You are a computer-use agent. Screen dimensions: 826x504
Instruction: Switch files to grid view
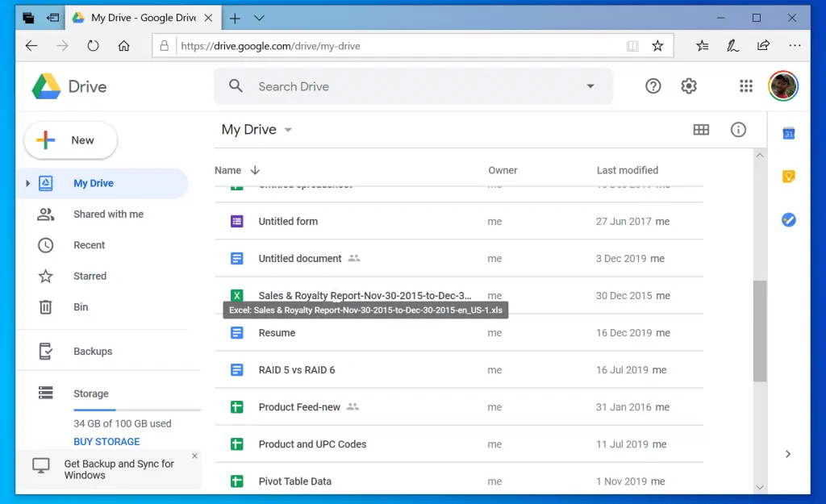701,129
